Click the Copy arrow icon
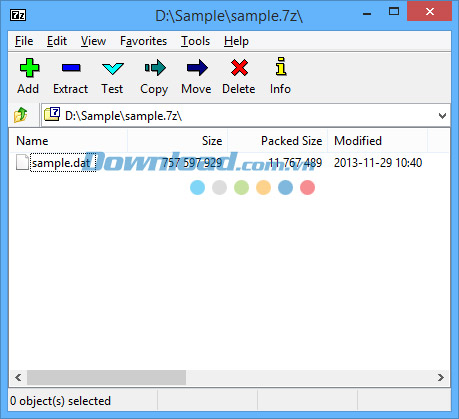The height and width of the screenshot is (419, 459). pyautogui.click(x=155, y=68)
